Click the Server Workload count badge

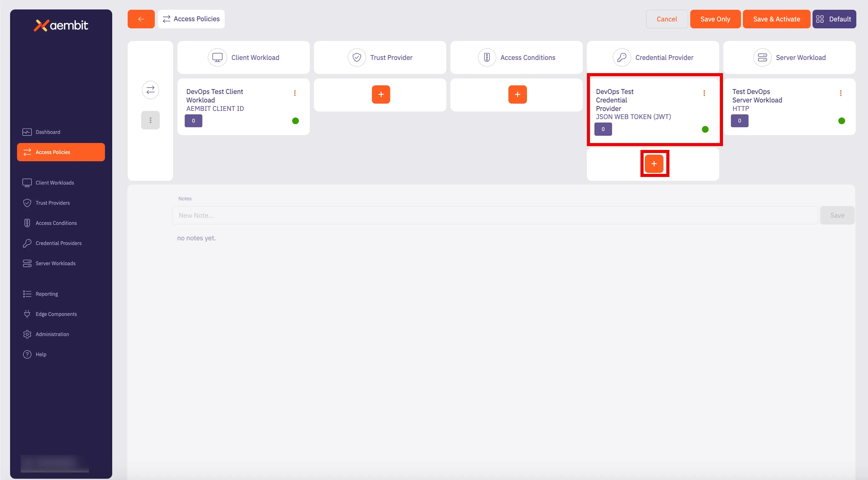739,121
